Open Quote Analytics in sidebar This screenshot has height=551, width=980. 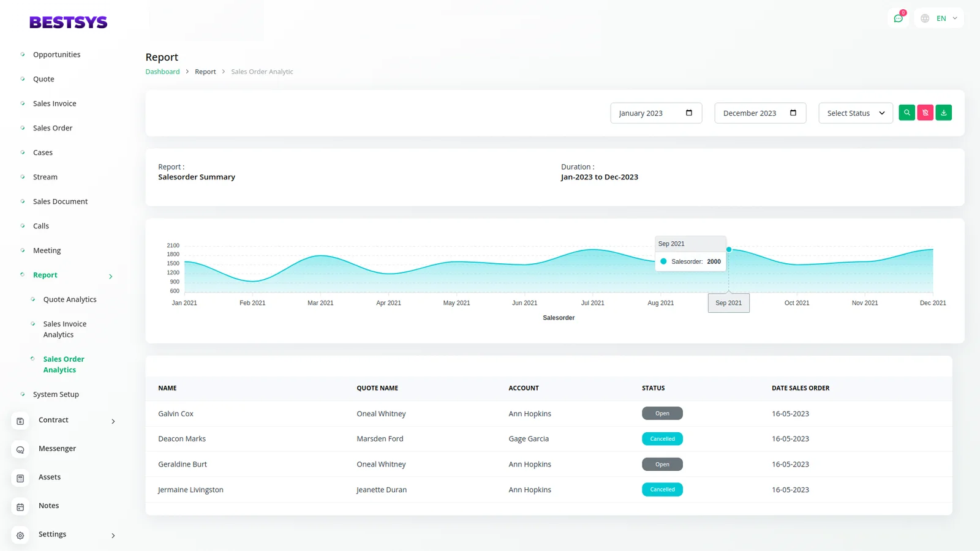pyautogui.click(x=70, y=299)
